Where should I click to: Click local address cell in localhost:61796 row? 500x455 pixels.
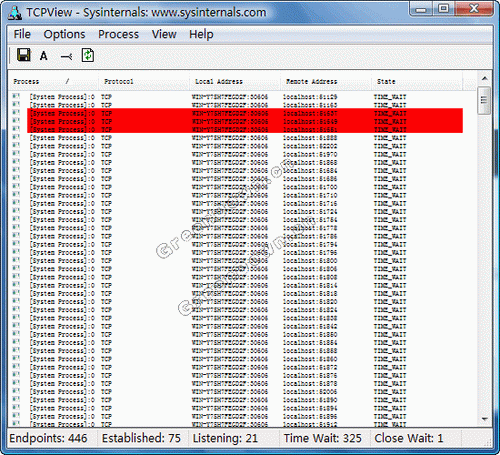(230, 252)
